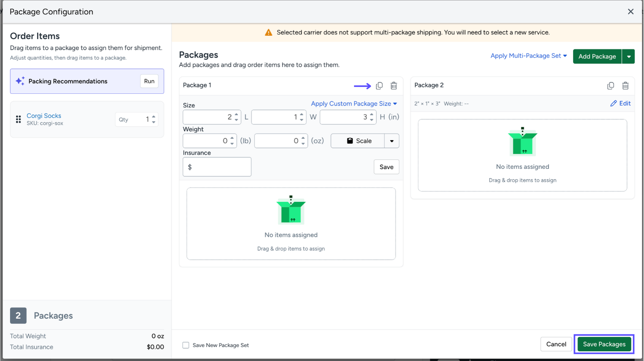Click the Total Insurance value $0.00
The height and width of the screenshot is (361, 644).
click(155, 347)
